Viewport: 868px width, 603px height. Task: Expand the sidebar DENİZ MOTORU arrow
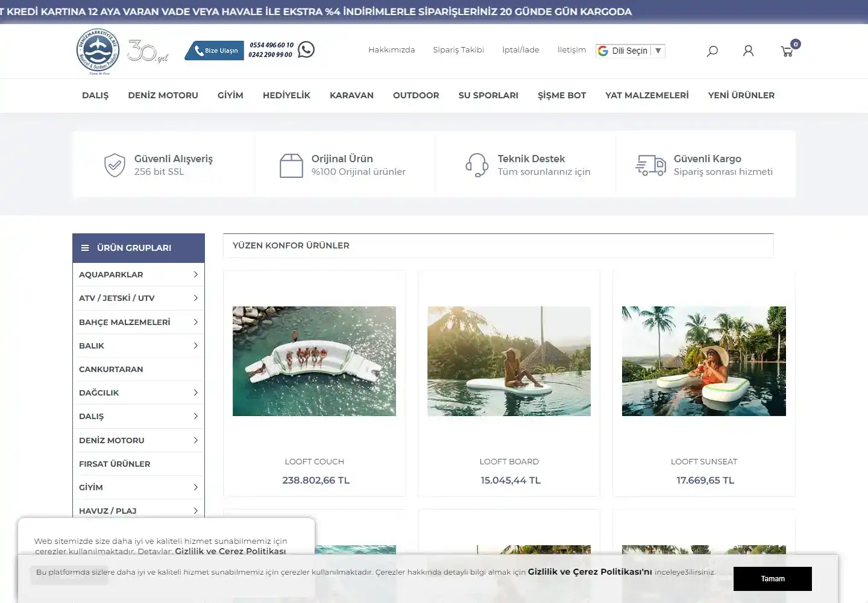point(195,440)
